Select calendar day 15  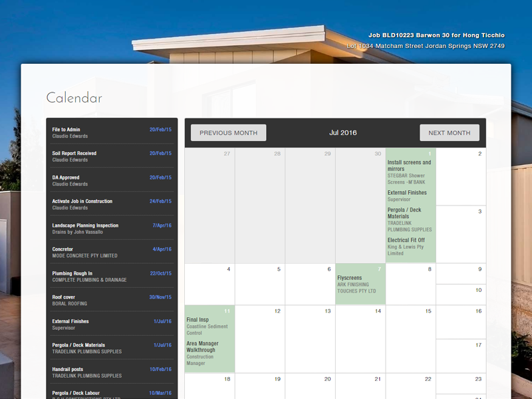click(410, 339)
